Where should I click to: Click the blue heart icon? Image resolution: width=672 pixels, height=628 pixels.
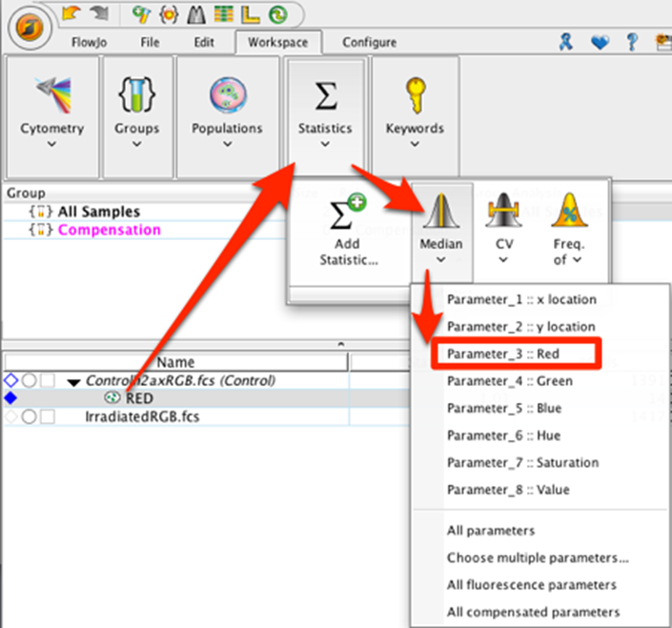coord(600,43)
